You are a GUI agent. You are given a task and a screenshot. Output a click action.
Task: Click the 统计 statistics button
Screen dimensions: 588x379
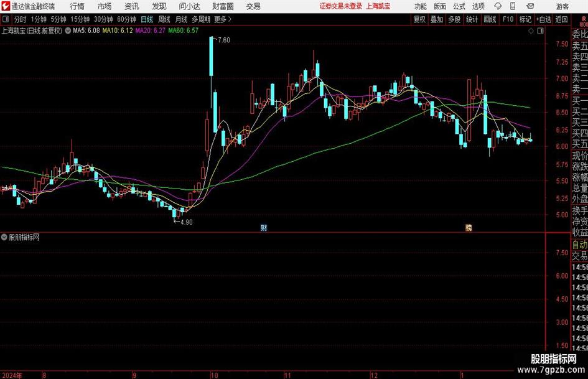pyautogui.click(x=472, y=19)
